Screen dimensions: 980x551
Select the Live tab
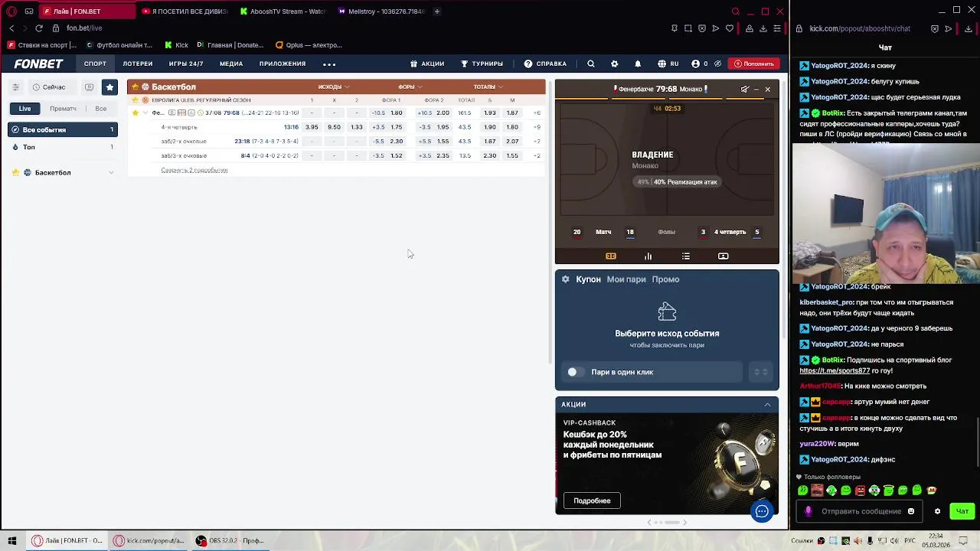pyautogui.click(x=25, y=109)
